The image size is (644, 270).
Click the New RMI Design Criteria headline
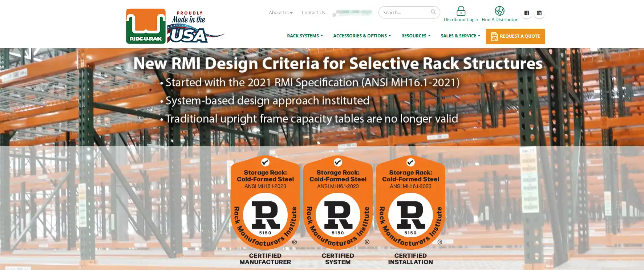(x=338, y=64)
